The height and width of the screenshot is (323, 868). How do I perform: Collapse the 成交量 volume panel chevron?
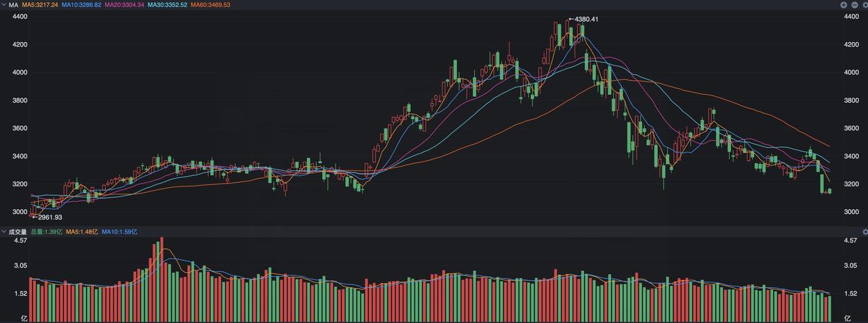3,232
